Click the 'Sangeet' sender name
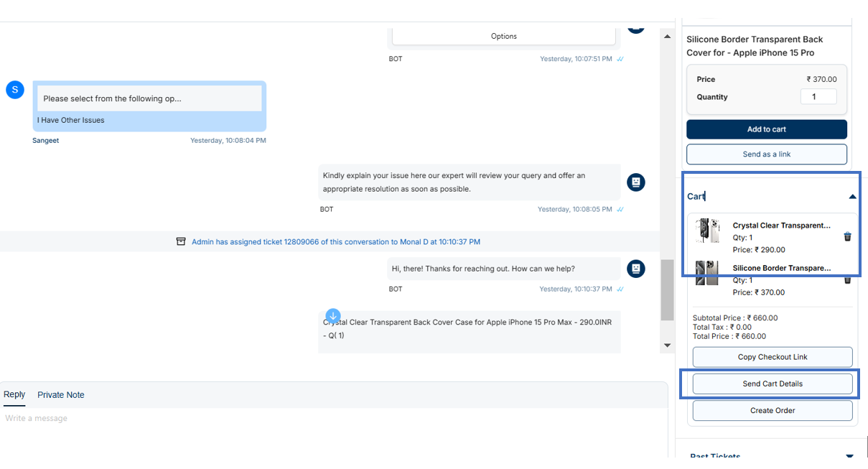Viewport: 868px width, 469px height. [46, 141]
